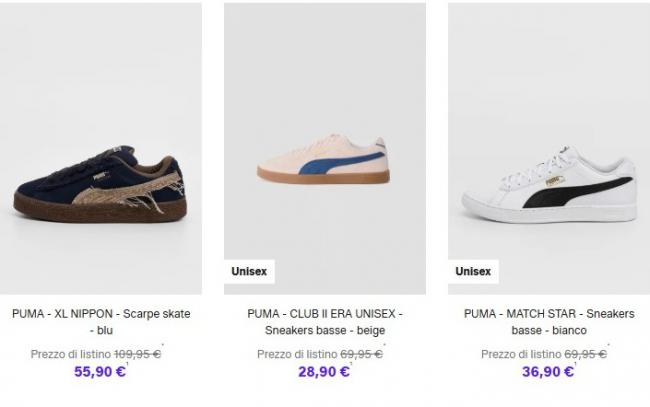Click the Unisex badge on Match Star

[x=473, y=271]
